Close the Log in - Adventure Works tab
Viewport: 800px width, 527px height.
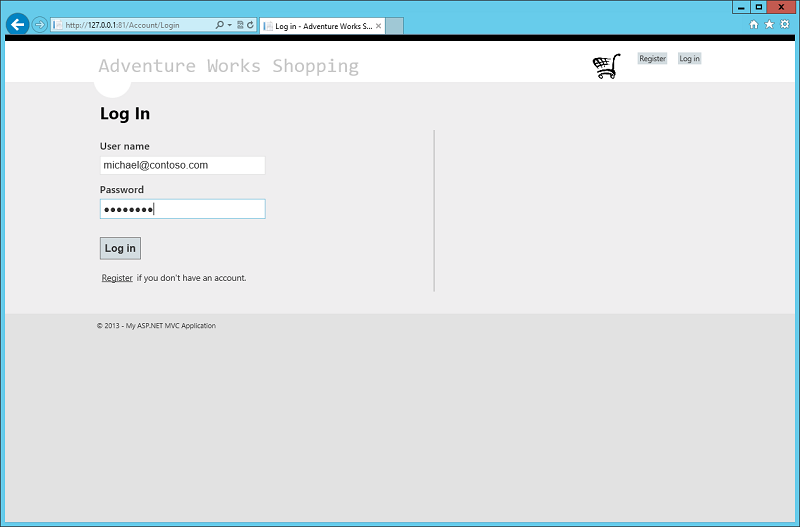378,26
